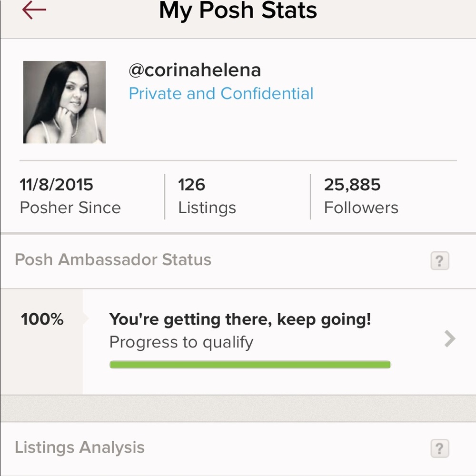Click the question mark next to Listings Analysis
This screenshot has width=476, height=476.
[439, 448]
